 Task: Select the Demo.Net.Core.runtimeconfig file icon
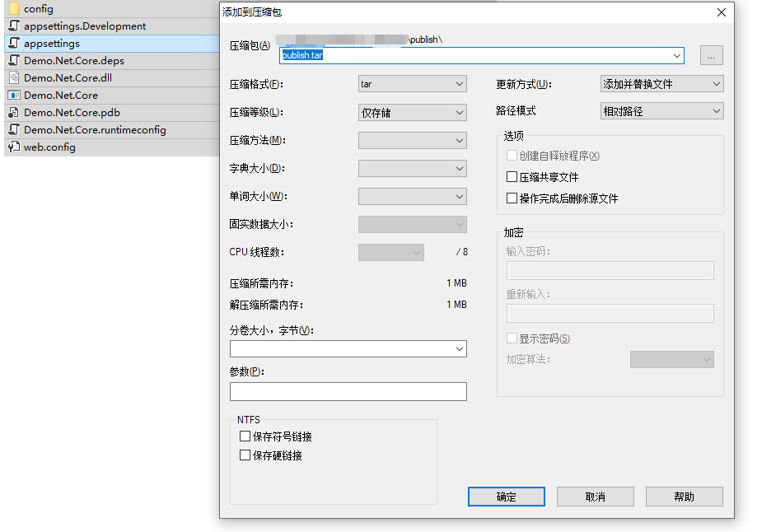13,129
